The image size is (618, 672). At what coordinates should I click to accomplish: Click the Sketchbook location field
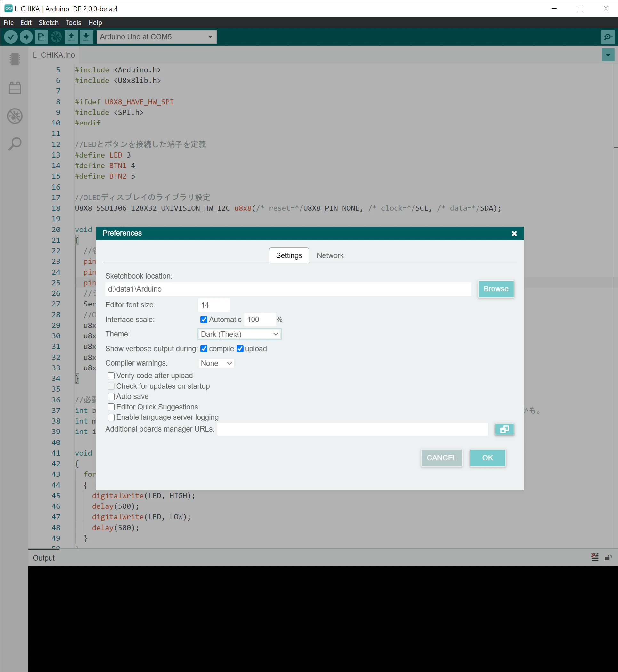click(288, 289)
